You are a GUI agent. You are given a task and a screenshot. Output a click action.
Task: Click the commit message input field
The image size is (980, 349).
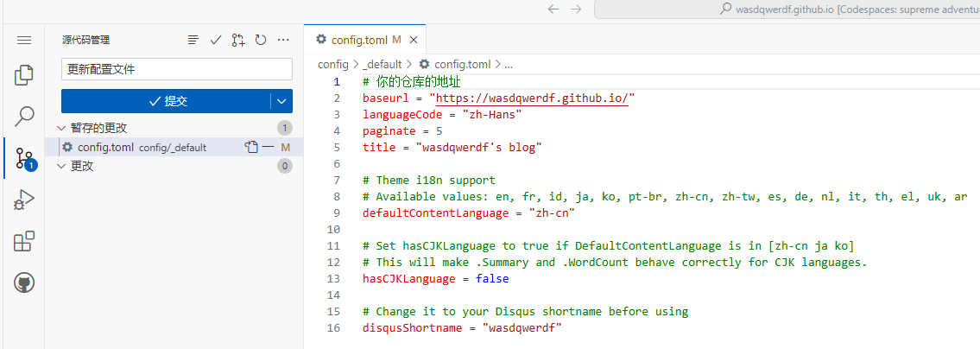click(177, 69)
